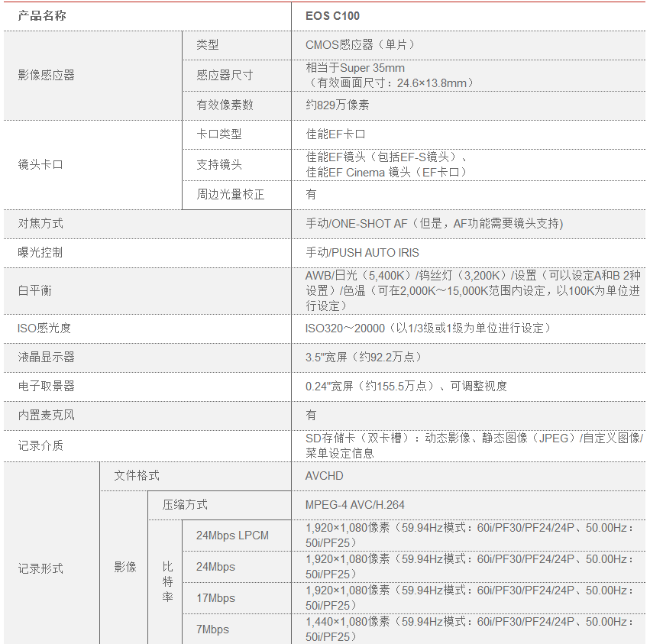Select the 相当于Super 35mm value
The image size is (650, 644).
[355, 67]
